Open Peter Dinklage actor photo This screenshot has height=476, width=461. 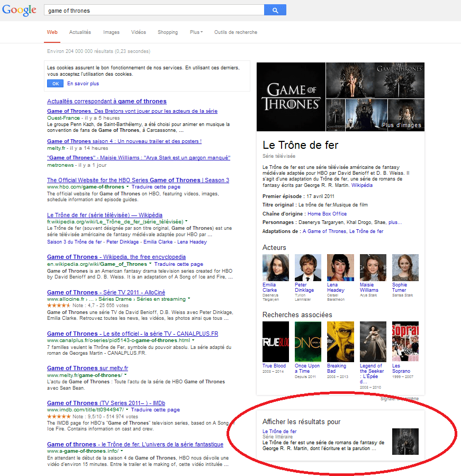click(x=308, y=267)
